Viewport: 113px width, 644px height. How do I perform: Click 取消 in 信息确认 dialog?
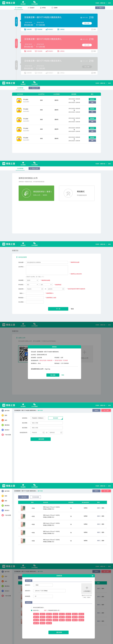pos(63,375)
